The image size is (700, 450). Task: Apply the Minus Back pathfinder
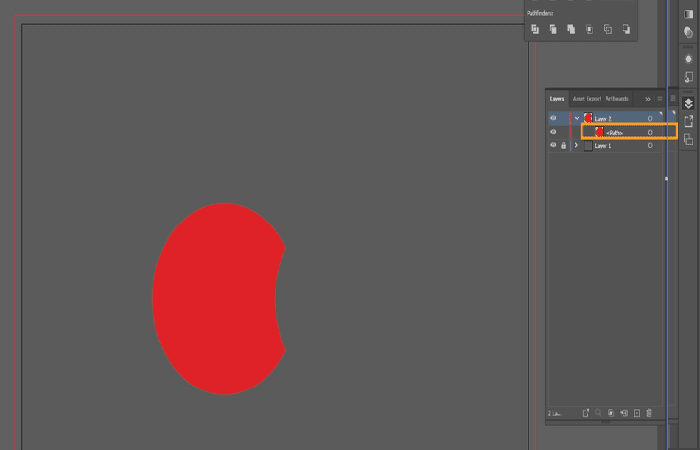(626, 29)
